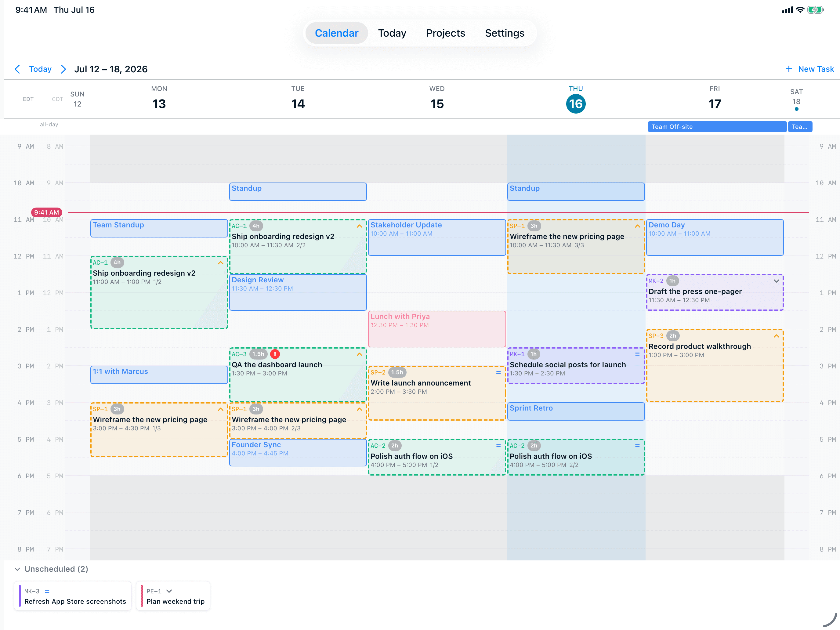Open the Stakeholder Update event
The width and height of the screenshot is (840, 630).
437,237
